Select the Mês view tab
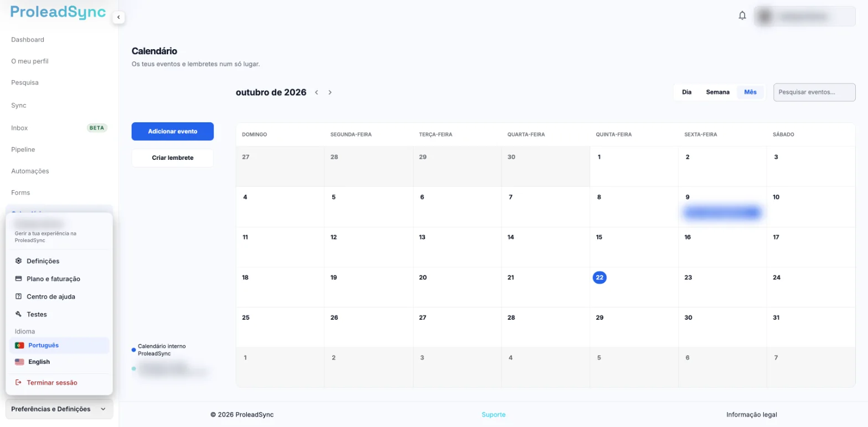 tap(750, 92)
